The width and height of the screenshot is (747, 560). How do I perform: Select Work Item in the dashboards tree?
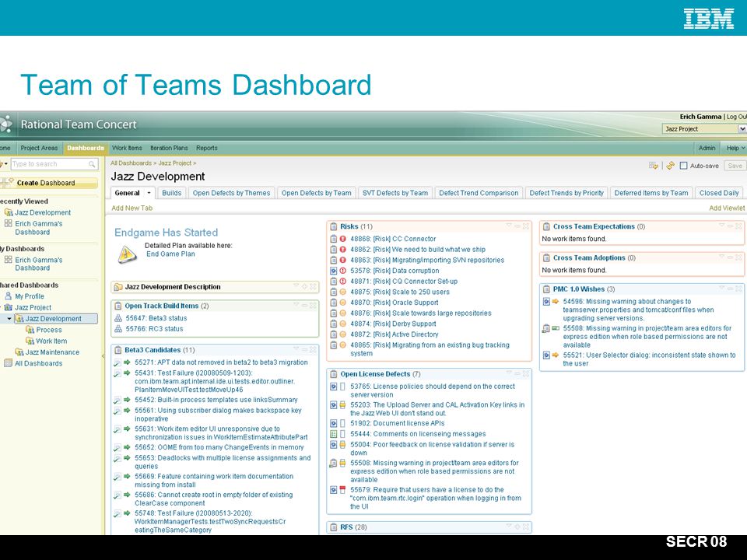51,341
